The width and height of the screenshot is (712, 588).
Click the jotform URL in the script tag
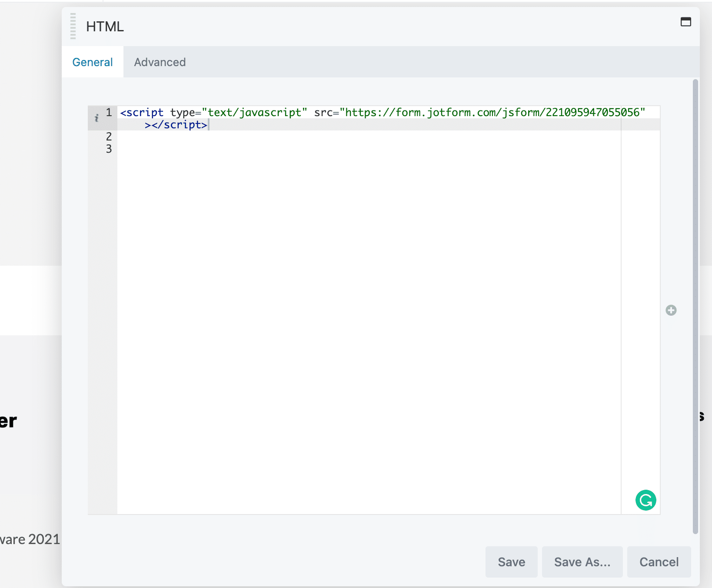point(492,113)
